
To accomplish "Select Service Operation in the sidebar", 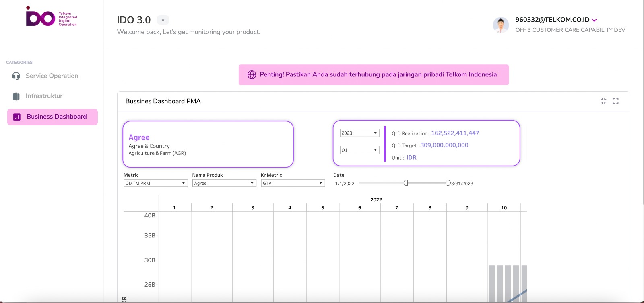I will pos(52,76).
